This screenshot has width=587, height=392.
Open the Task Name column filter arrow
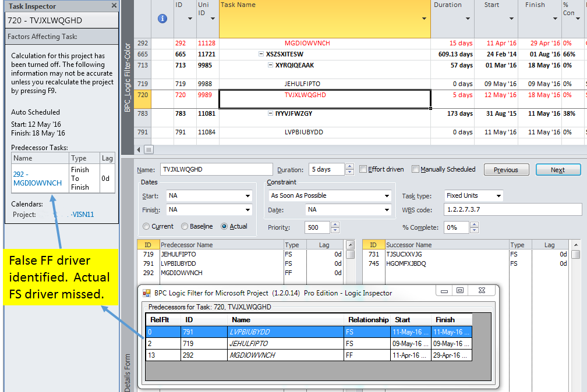[x=424, y=19]
